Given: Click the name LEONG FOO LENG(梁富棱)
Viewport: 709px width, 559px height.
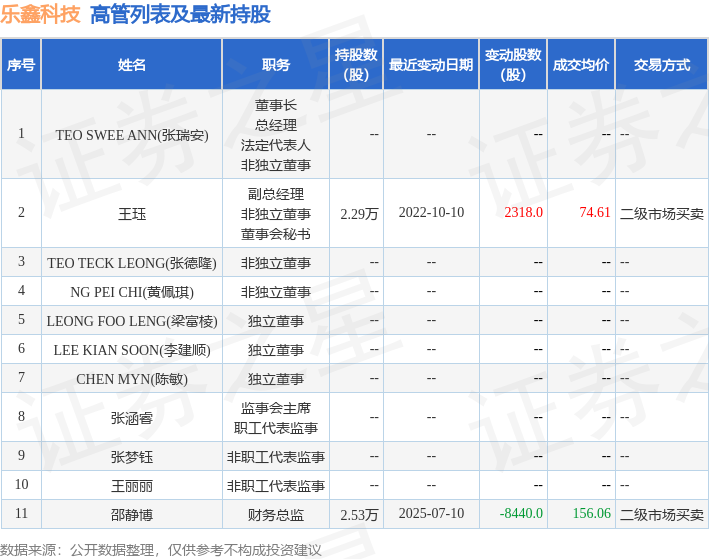Looking at the screenshot, I should coord(132,321).
